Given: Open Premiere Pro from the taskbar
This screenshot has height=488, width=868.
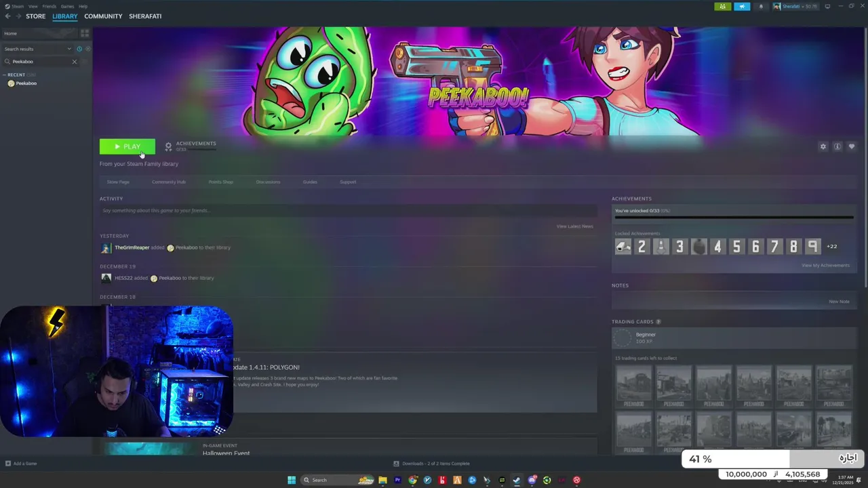Looking at the screenshot, I should (x=397, y=480).
